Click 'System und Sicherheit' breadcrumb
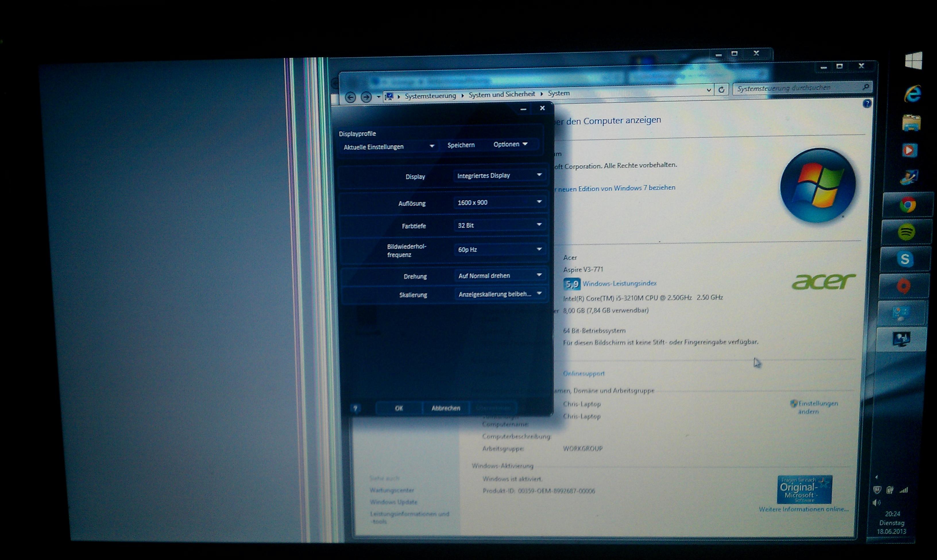 coord(501,94)
